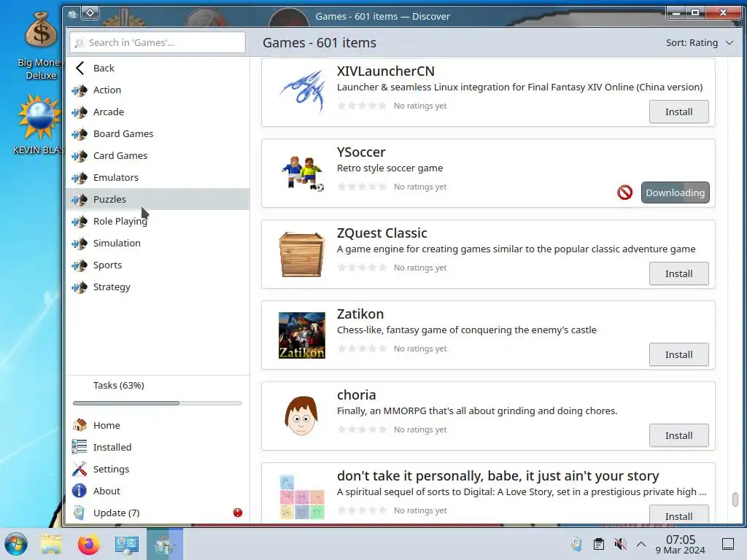Click the Emulators category icon
The height and width of the screenshot is (560, 747).
(80, 178)
